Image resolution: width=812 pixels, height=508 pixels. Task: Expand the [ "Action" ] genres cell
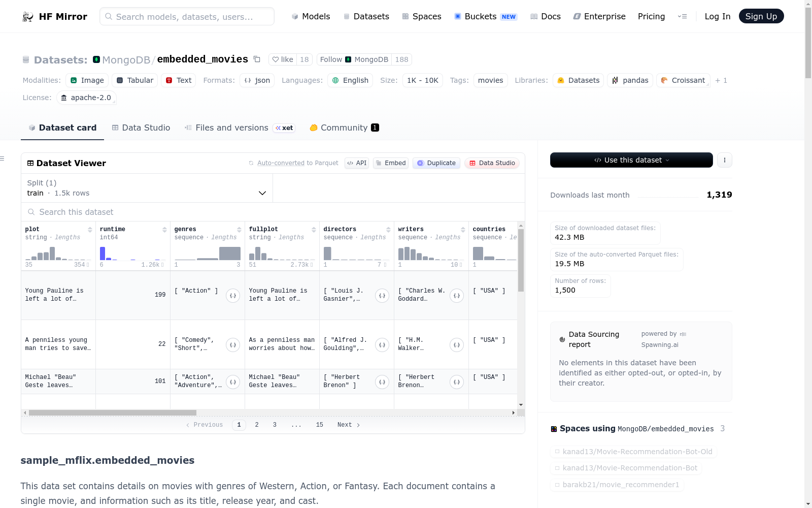(x=233, y=296)
